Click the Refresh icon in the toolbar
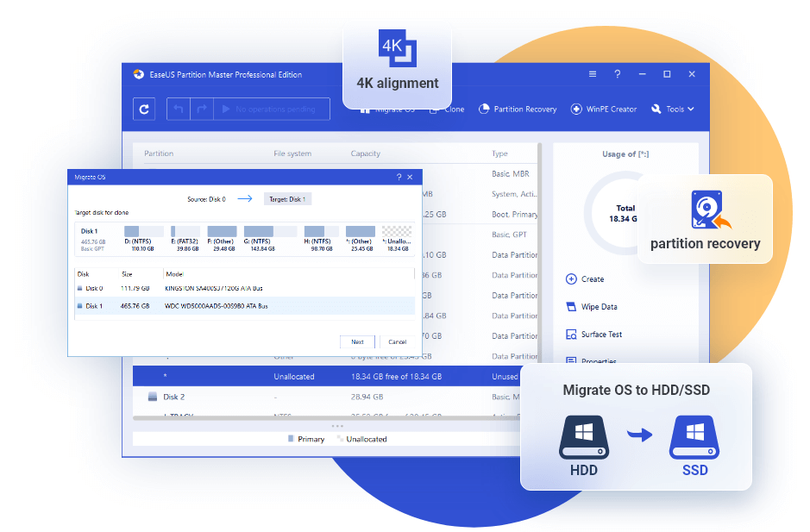The height and width of the screenshot is (532, 810). [x=144, y=110]
